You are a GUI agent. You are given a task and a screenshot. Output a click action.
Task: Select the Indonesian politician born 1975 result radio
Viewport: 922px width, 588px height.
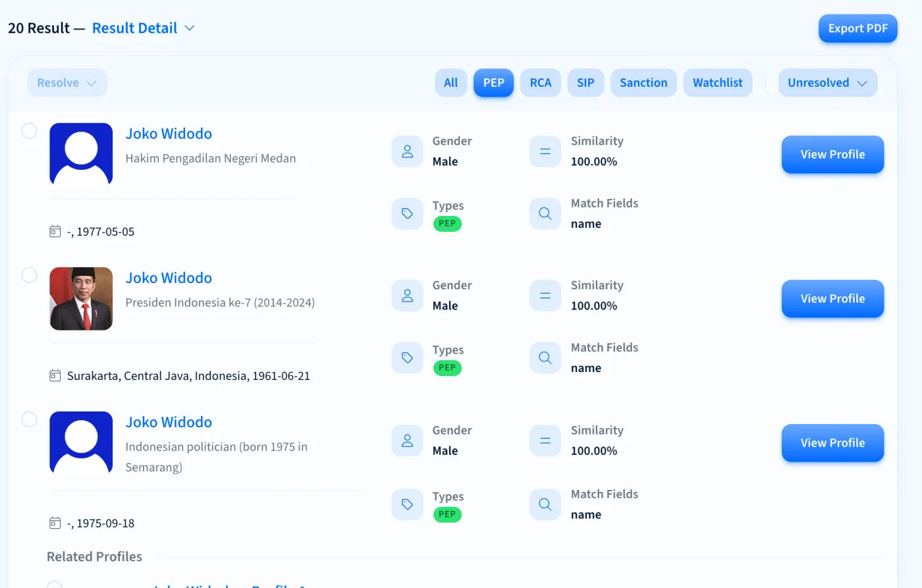click(29, 419)
